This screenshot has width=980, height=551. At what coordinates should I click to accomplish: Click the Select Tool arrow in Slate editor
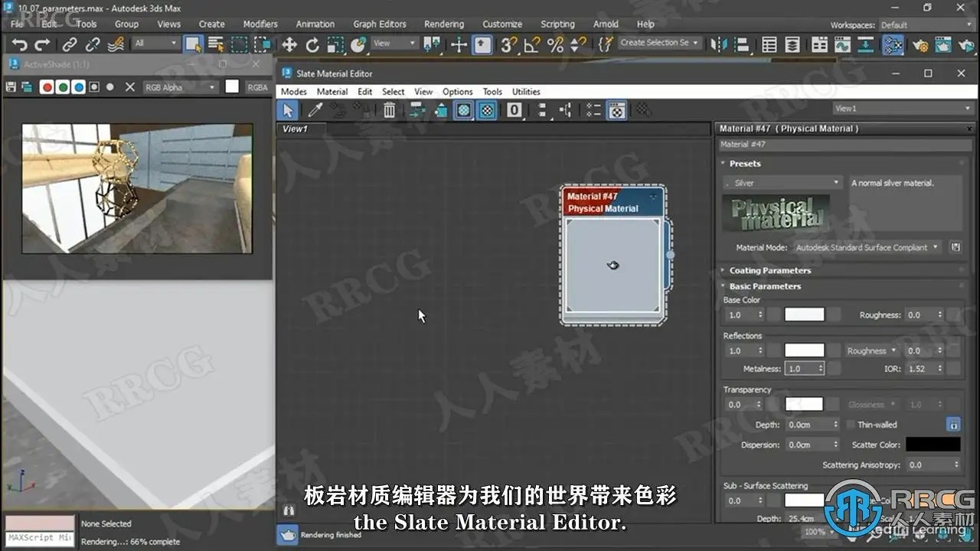(x=288, y=110)
